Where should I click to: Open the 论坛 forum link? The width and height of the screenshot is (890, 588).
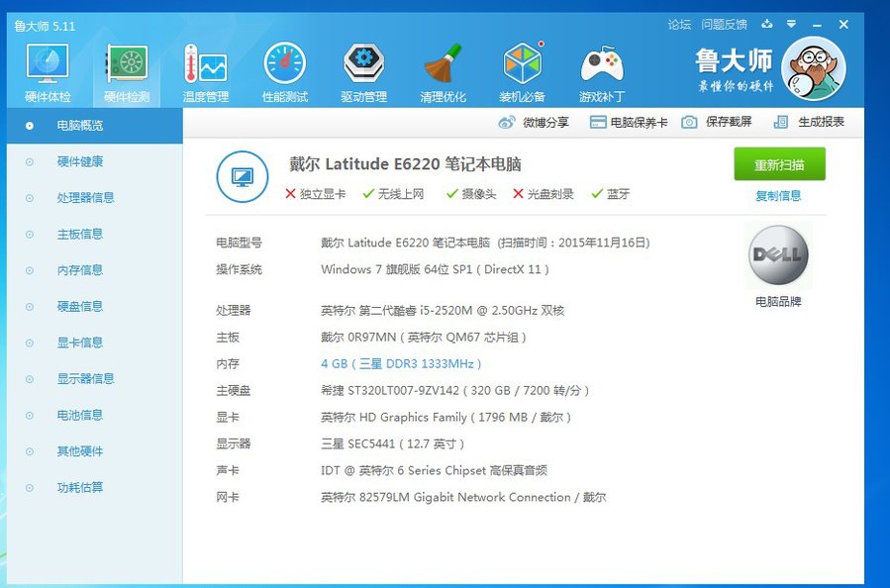click(x=679, y=25)
